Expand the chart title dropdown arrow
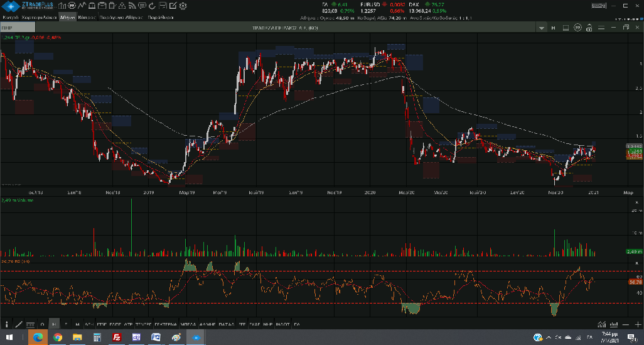Viewport: 644px width, 345px height. click(542, 28)
